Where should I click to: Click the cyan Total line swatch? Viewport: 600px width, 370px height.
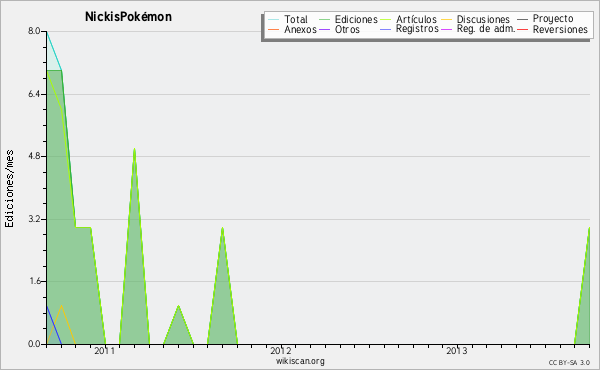pyautogui.click(x=274, y=20)
